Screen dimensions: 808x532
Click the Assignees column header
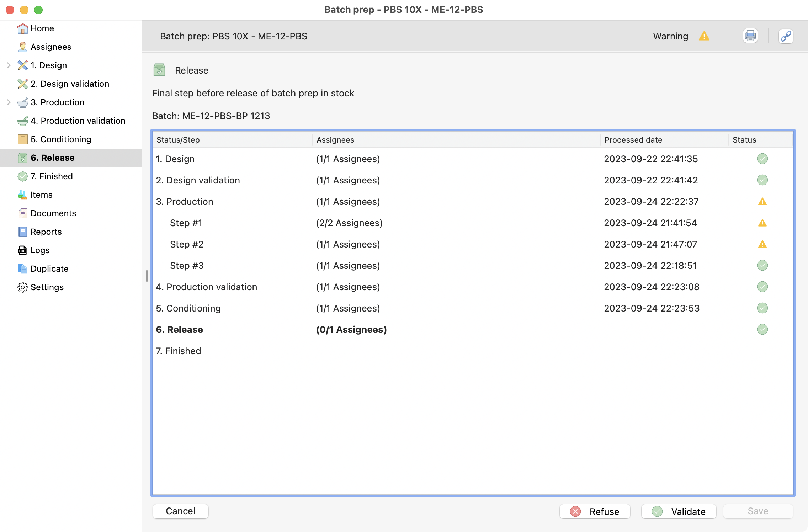pos(457,140)
